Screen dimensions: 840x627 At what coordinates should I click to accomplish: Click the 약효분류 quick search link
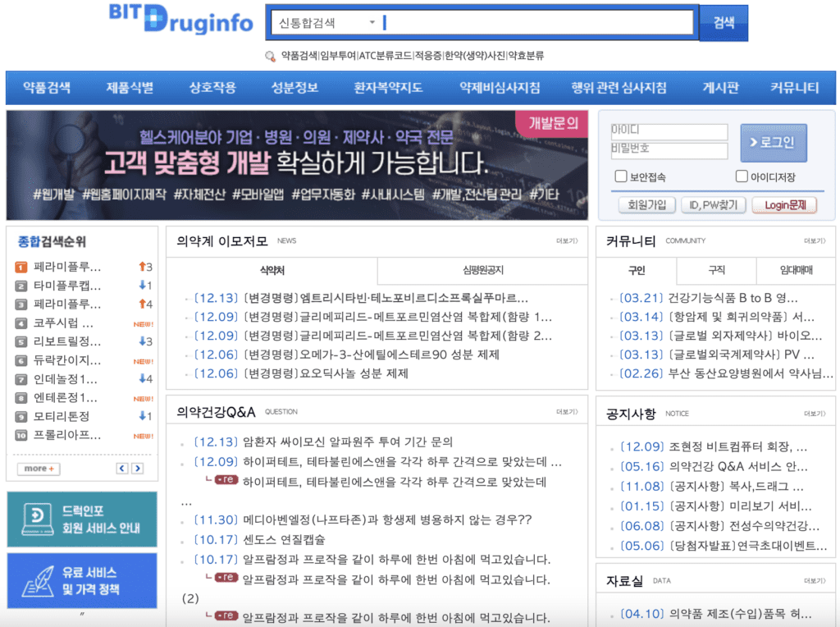(x=526, y=56)
